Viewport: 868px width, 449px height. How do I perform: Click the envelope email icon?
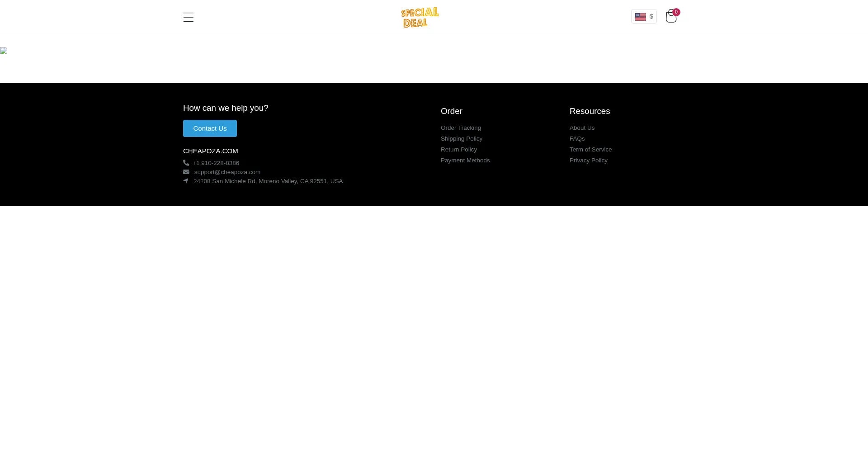coord(186,172)
